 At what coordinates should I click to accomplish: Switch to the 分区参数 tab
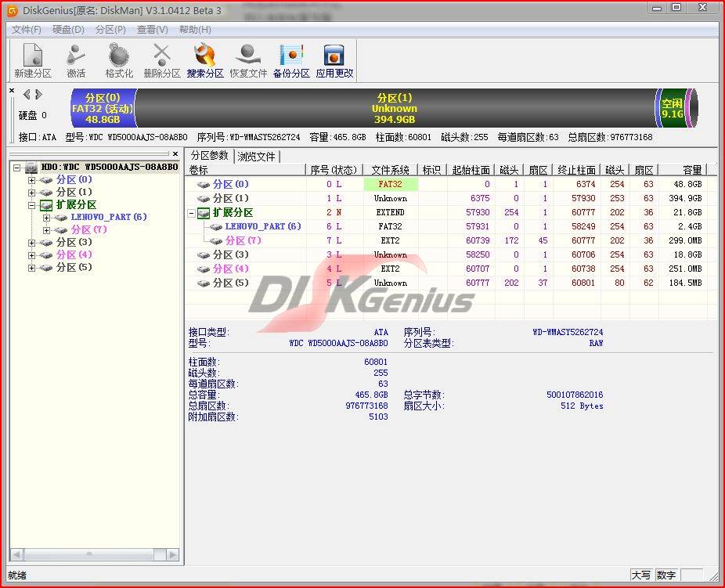(210, 155)
